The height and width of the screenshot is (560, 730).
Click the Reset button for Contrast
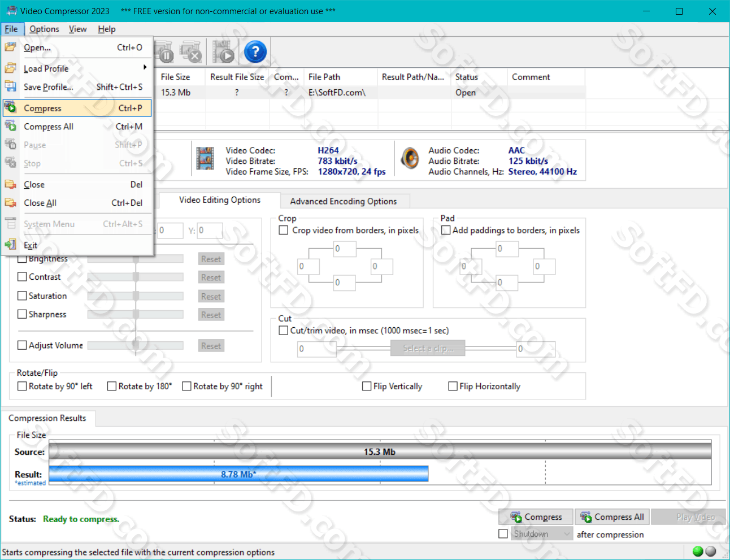(211, 277)
